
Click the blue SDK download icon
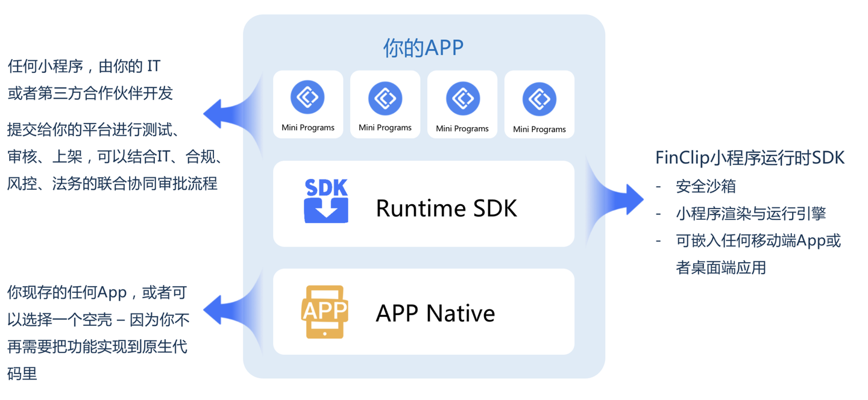pyautogui.click(x=326, y=201)
